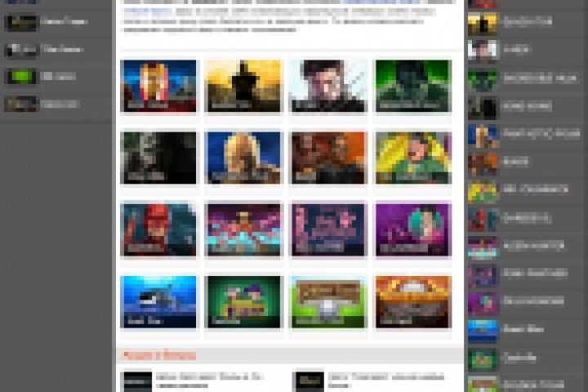Click right sidebar icon with red figure on teal
Viewport: 588px width, 392px height.
click(483, 219)
